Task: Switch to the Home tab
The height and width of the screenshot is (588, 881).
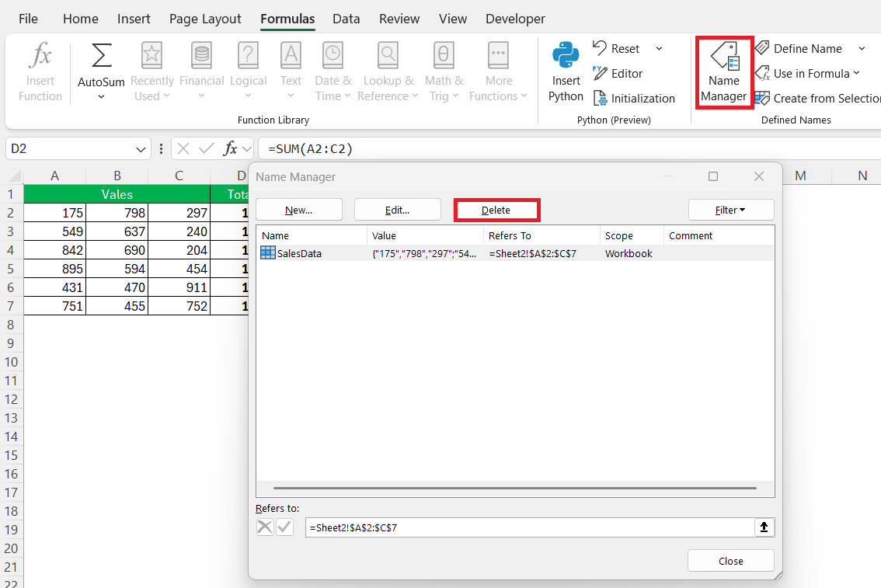Action: point(80,19)
